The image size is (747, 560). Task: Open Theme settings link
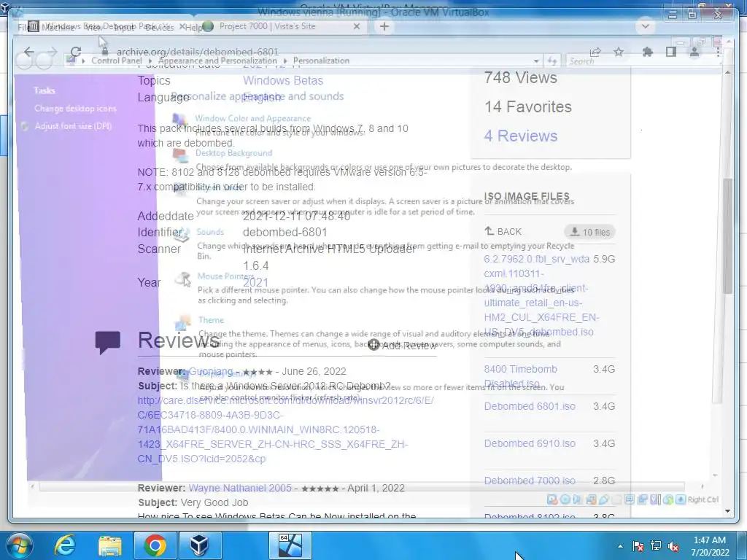211,320
